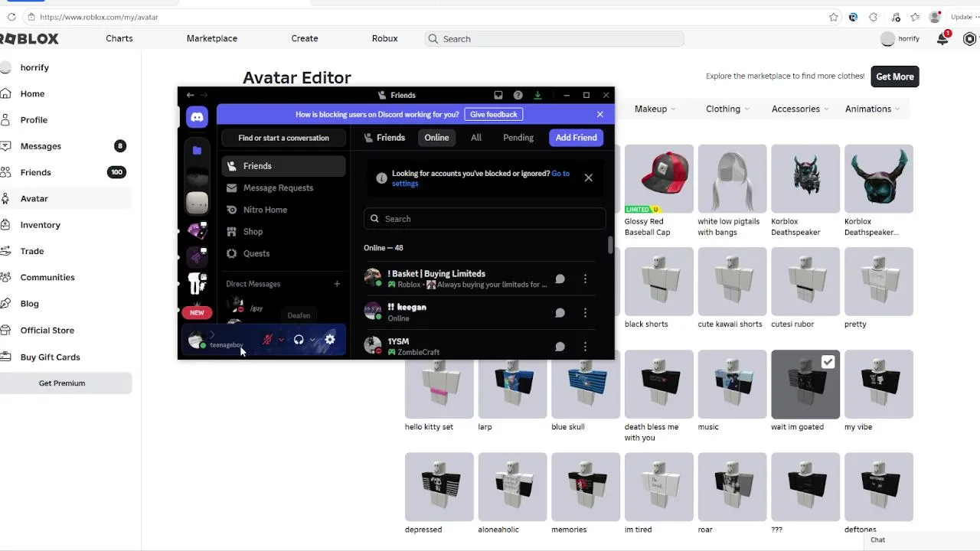Open the /guy direct message
This screenshot has height=551, width=980.
(283, 308)
